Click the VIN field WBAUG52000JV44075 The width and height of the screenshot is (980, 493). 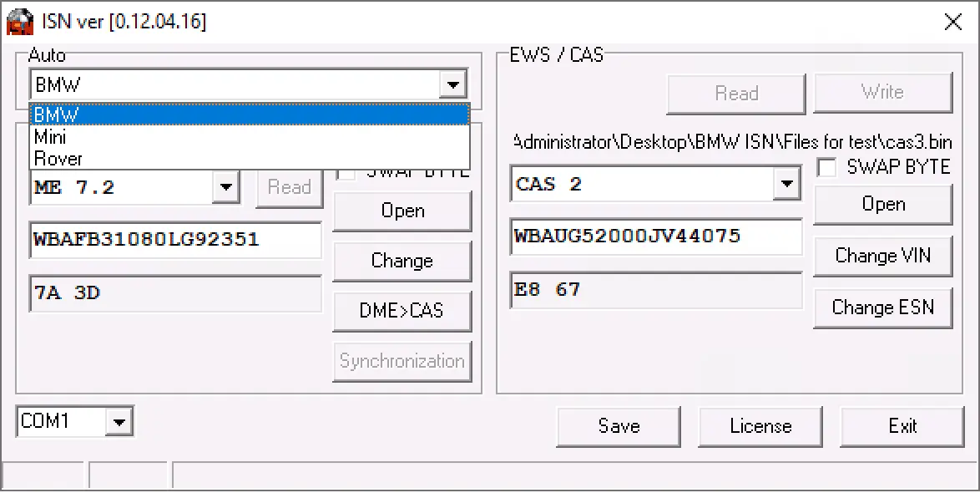tap(656, 236)
